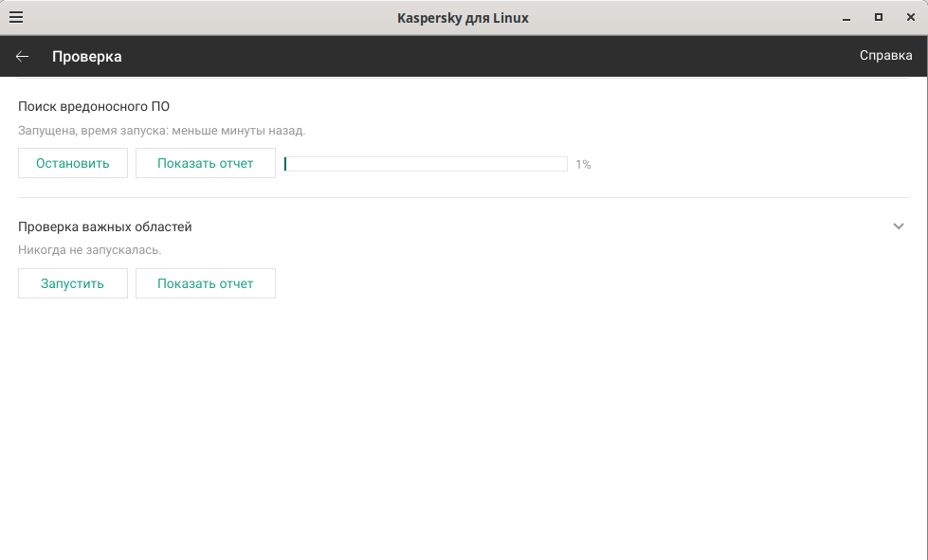Image resolution: width=928 pixels, height=560 pixels.
Task: Click the Запущена, время запуска status text
Action: click(161, 131)
